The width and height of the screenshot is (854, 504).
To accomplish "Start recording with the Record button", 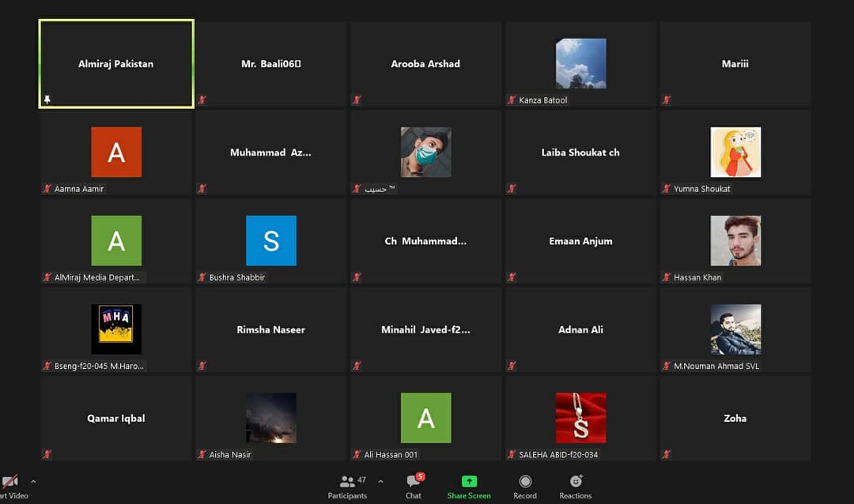I will [x=525, y=487].
